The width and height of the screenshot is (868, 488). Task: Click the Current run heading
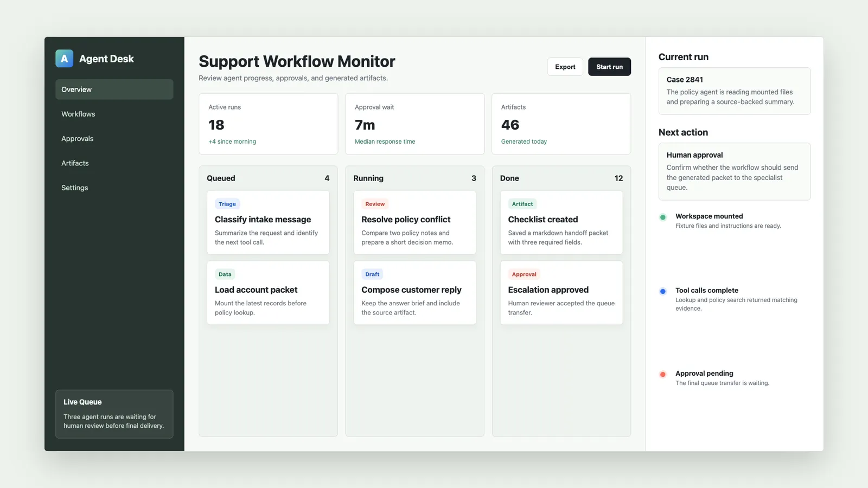[684, 57]
